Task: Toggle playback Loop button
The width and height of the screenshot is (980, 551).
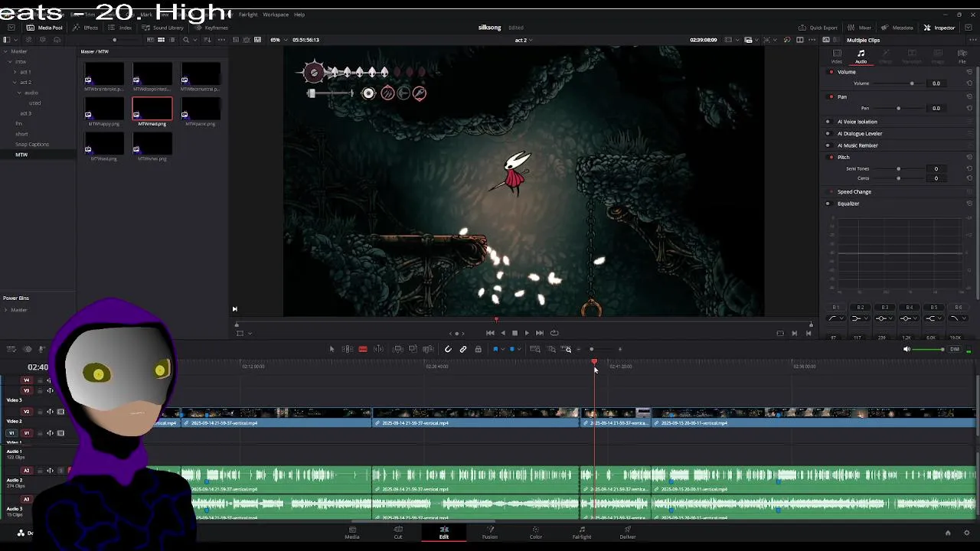Action: (554, 333)
